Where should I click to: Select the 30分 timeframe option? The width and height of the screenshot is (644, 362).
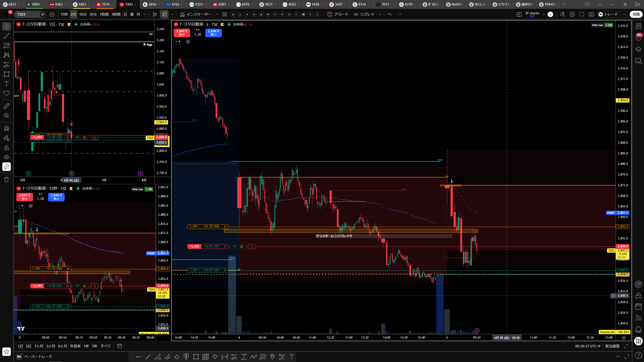pyautogui.click(x=93, y=14)
